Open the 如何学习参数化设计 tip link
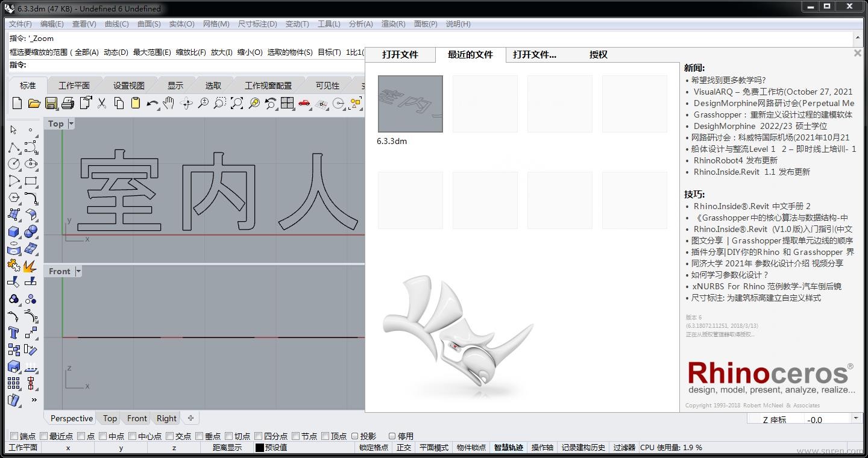This screenshot has width=868, height=458. (x=729, y=275)
